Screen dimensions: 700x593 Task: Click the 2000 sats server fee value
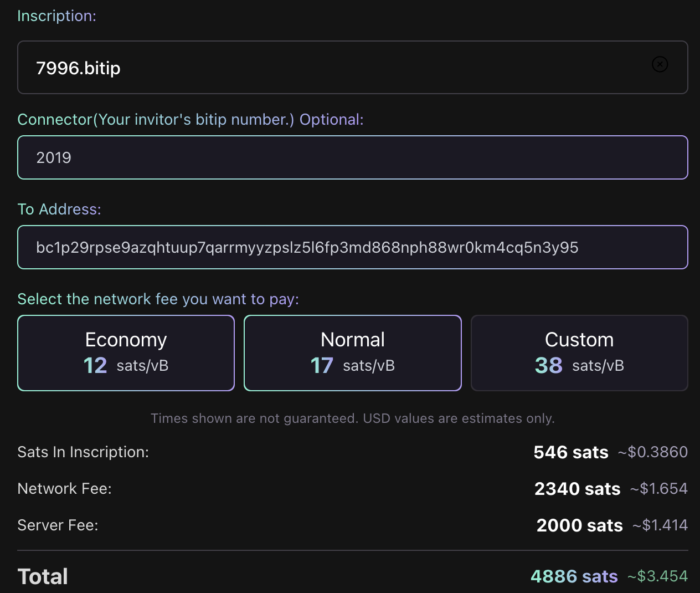(579, 525)
